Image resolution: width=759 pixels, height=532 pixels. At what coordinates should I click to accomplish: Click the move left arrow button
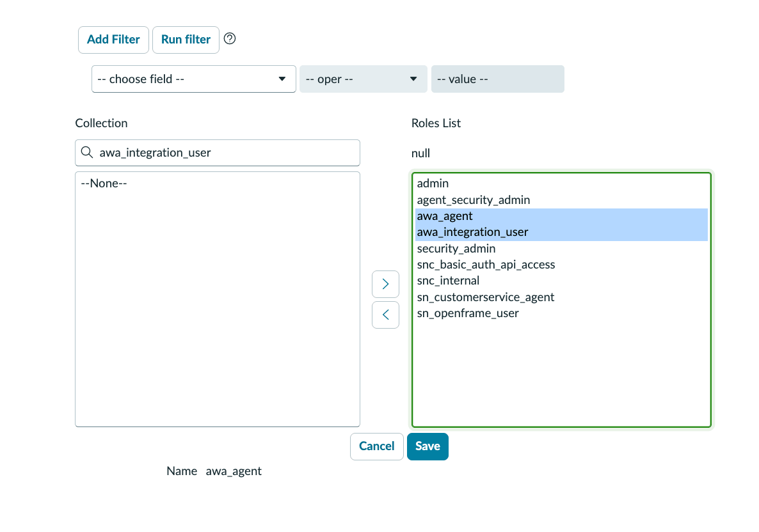[385, 315]
